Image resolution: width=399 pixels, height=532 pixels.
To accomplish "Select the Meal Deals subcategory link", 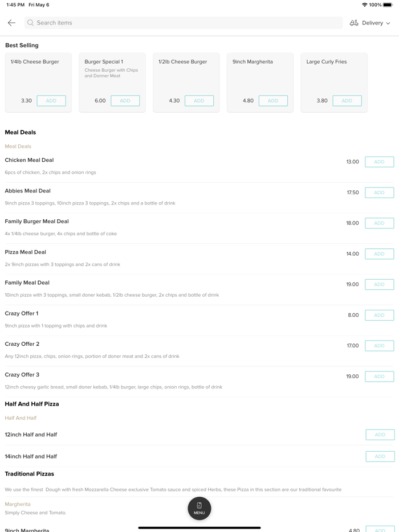I will 18,146.
